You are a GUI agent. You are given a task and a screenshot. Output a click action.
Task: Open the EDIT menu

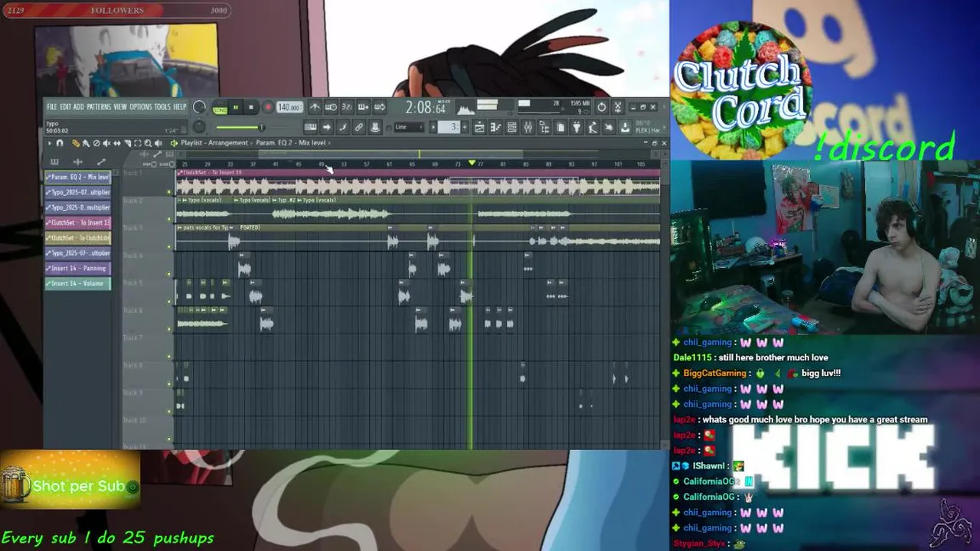66,107
